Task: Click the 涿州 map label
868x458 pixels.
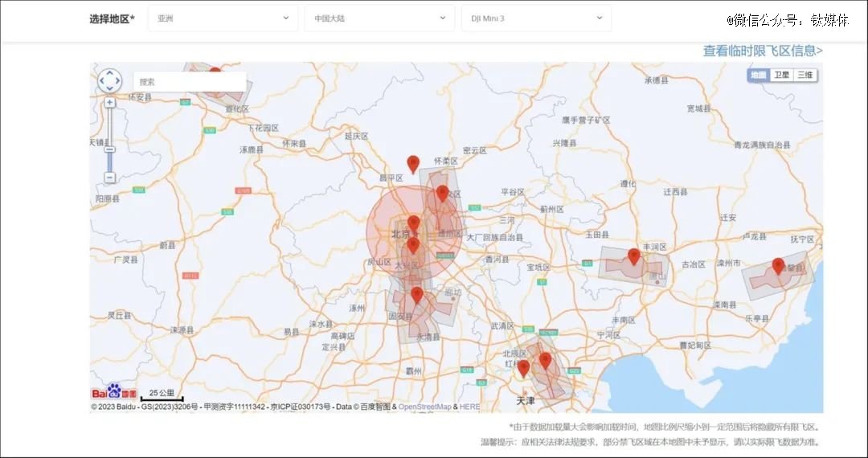Action: [x=357, y=308]
